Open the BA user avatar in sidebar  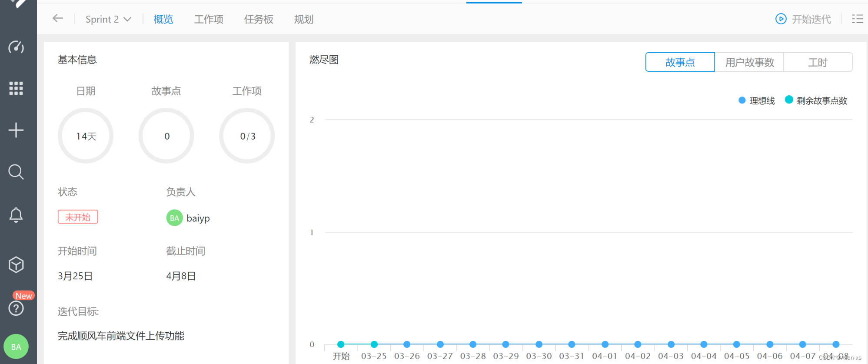point(16,347)
